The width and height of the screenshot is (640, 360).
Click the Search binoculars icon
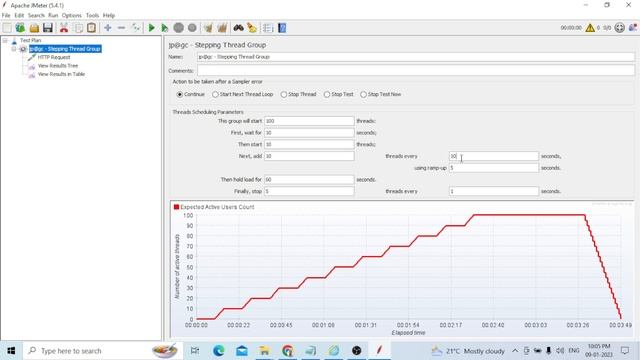point(238,28)
